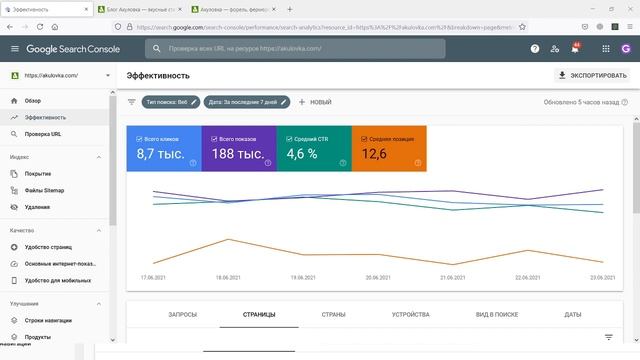Toggle the total clicks checkbox
640x360 pixels.
[x=139, y=139]
